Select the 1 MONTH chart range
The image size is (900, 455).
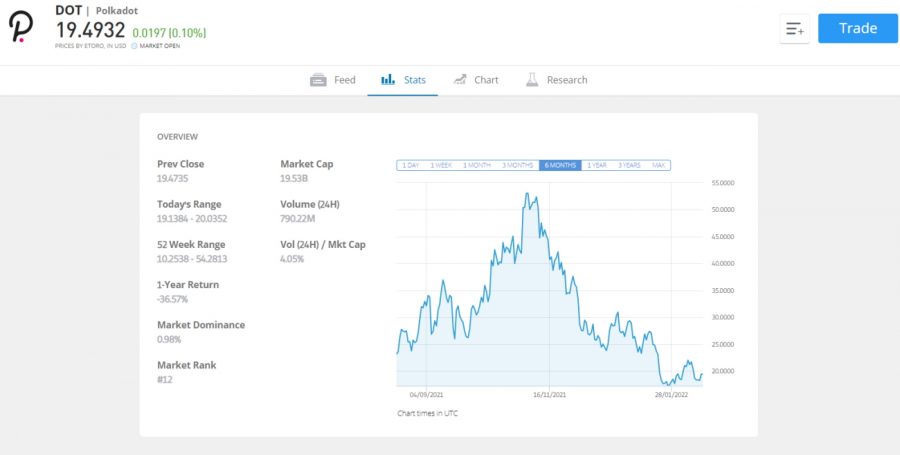[476, 165]
